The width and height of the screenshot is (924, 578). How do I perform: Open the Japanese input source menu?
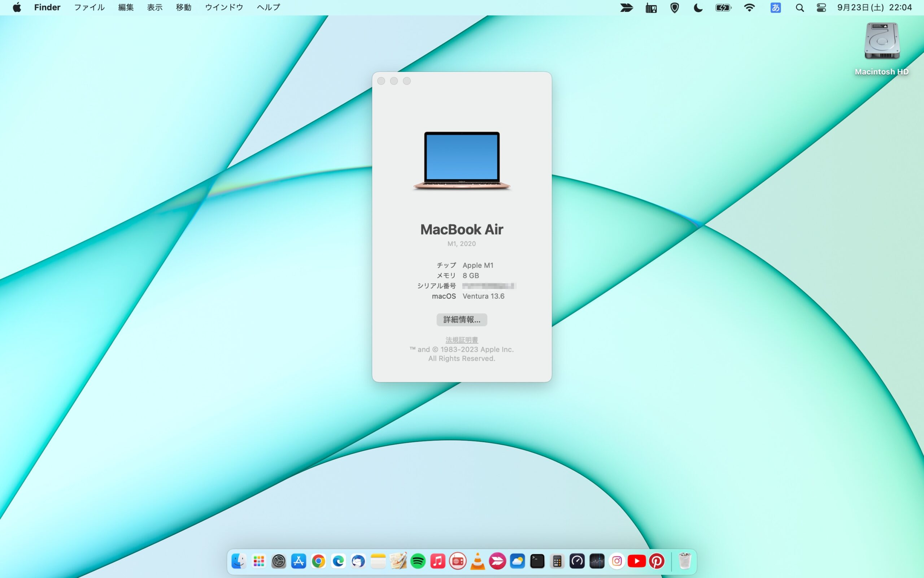(x=775, y=8)
